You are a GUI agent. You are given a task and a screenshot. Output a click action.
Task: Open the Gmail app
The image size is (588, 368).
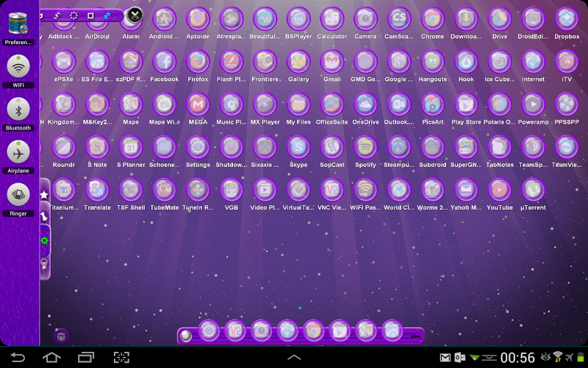click(x=332, y=61)
